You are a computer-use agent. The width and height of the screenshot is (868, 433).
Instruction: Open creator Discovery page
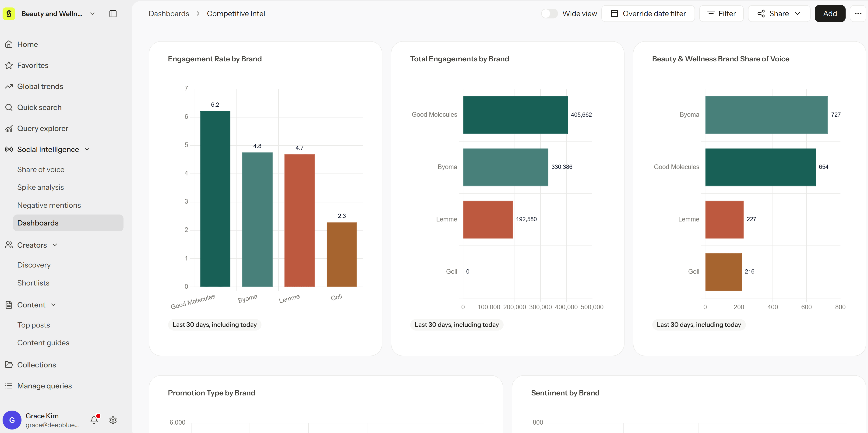click(x=34, y=265)
